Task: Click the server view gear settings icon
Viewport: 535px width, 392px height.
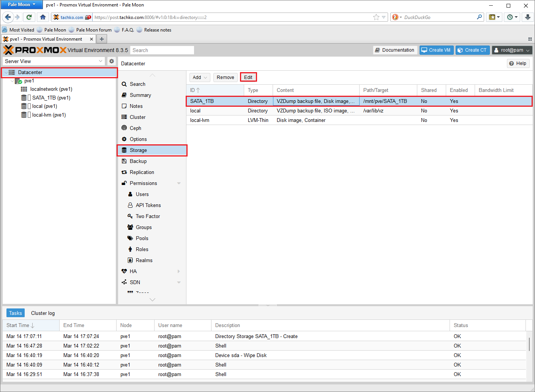Action: (x=112, y=61)
